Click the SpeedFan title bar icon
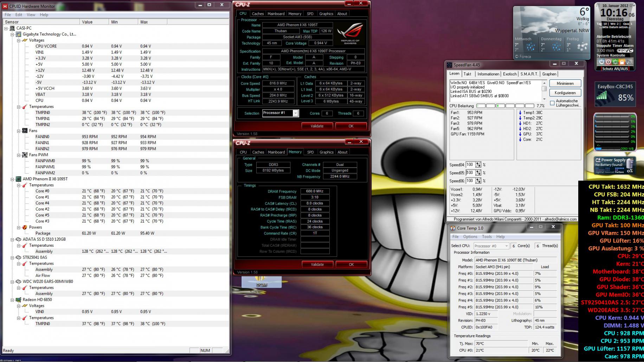Screen dimensions: 644x362 tap(449, 65)
